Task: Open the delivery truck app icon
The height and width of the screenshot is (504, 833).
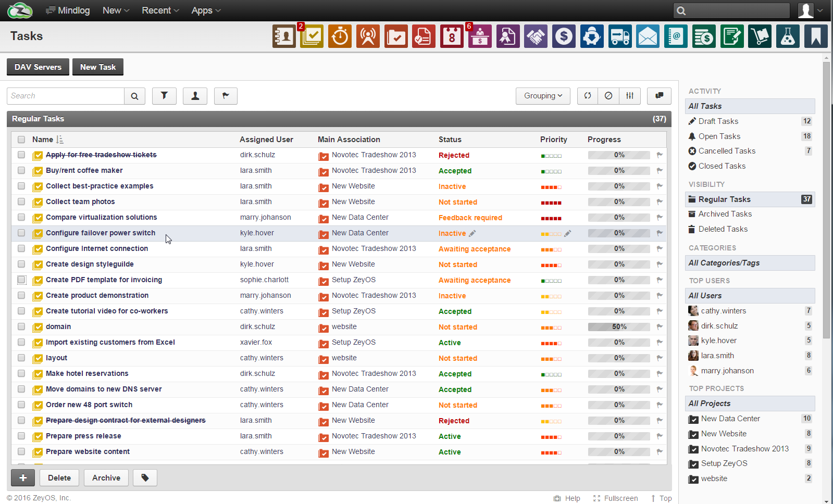Action: click(x=619, y=36)
